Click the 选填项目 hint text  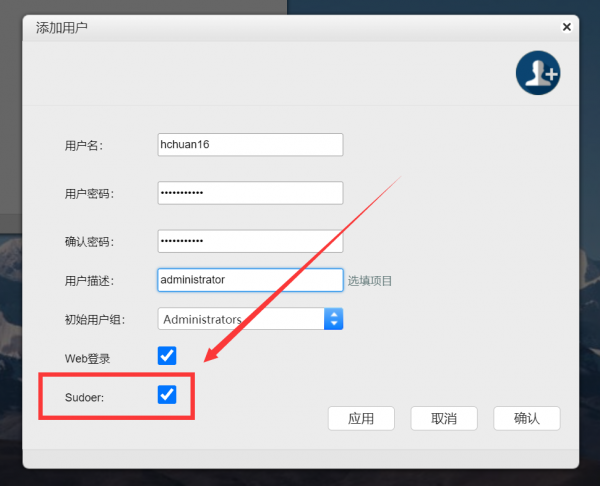click(x=370, y=281)
